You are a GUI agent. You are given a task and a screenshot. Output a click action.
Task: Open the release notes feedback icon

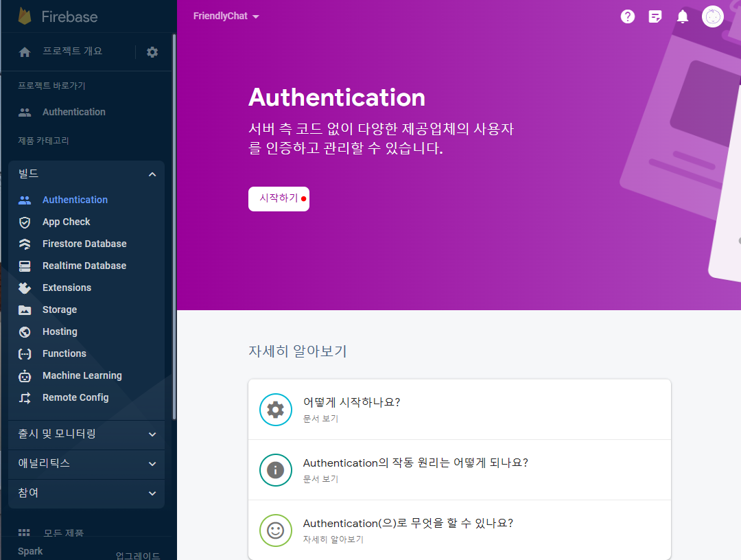click(655, 16)
